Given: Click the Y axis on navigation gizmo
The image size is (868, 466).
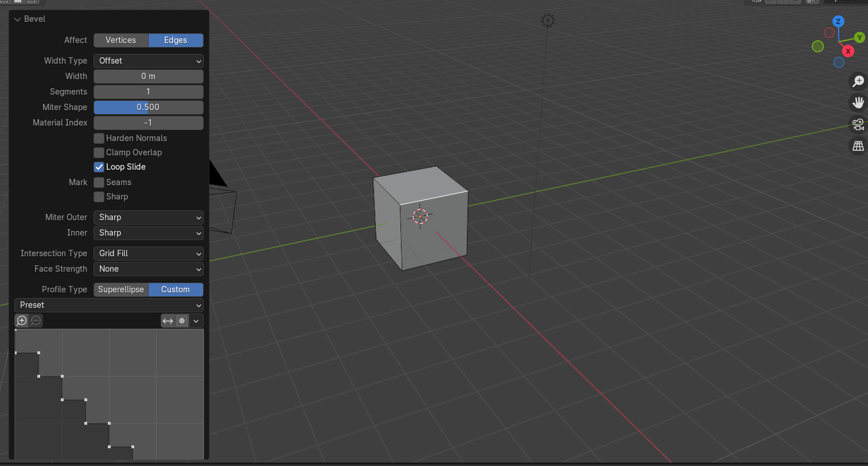Looking at the screenshot, I should [859, 37].
